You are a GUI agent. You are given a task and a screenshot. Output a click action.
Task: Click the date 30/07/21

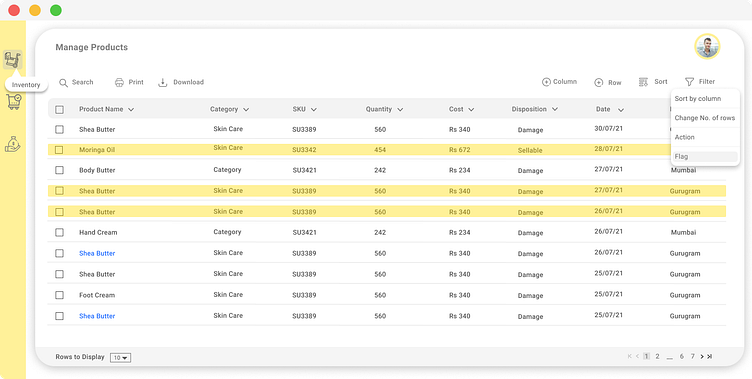(x=609, y=129)
